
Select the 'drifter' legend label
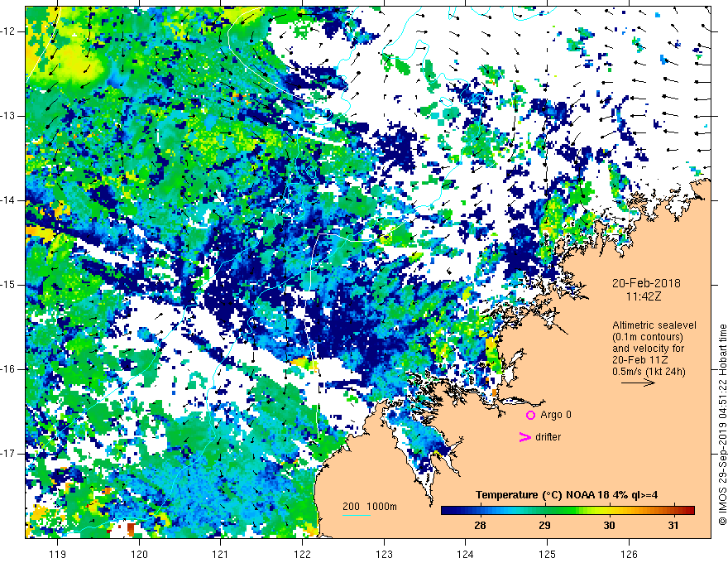548,437
